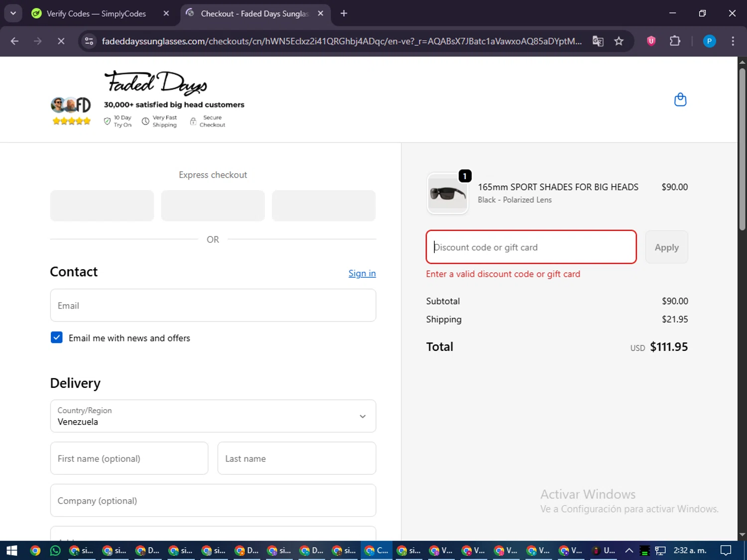Image resolution: width=747 pixels, height=560 pixels.
Task: Click the Total amount $111.95
Action: pyautogui.click(x=669, y=347)
